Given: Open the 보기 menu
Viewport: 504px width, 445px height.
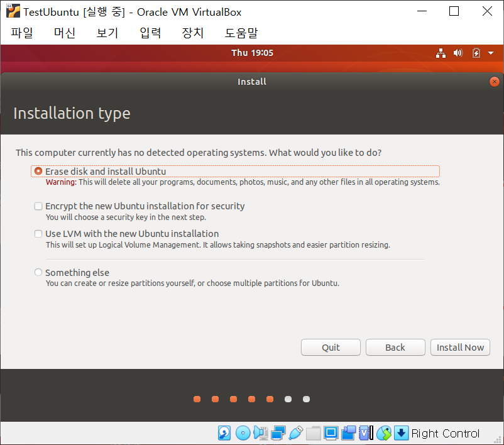Looking at the screenshot, I should (x=107, y=33).
